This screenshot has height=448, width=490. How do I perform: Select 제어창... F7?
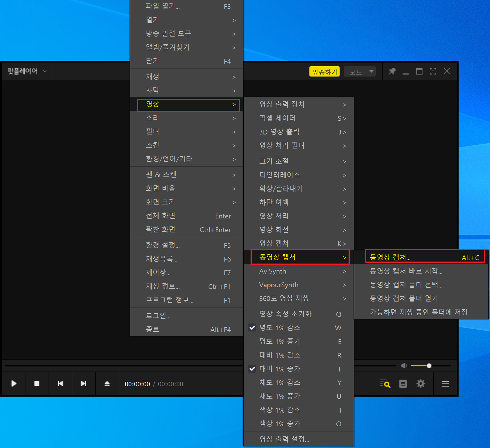click(187, 273)
